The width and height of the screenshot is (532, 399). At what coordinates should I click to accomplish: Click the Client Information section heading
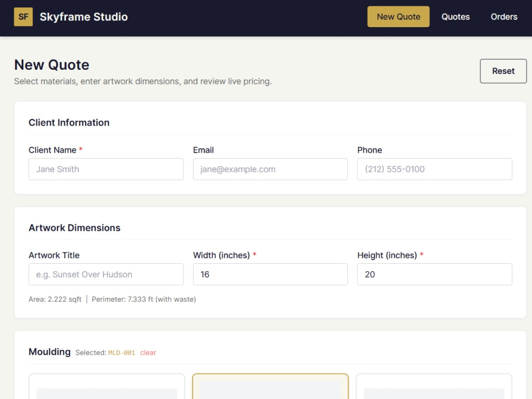tap(69, 122)
